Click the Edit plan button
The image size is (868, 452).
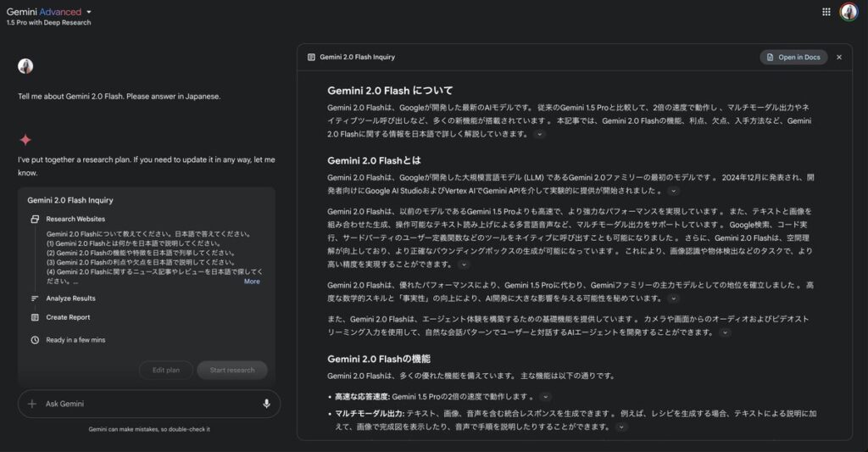(166, 370)
